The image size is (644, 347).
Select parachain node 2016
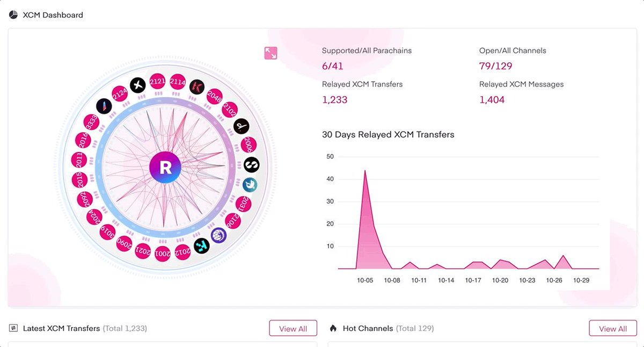[x=83, y=141]
